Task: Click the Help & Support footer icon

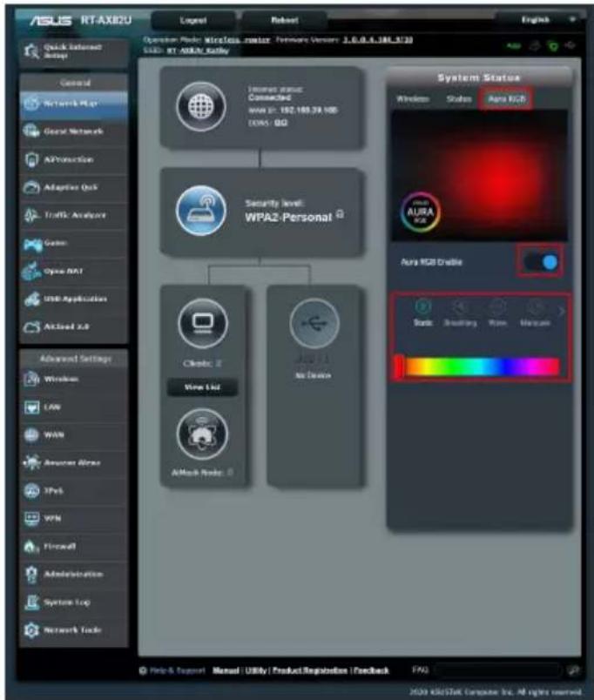Action: [143, 670]
